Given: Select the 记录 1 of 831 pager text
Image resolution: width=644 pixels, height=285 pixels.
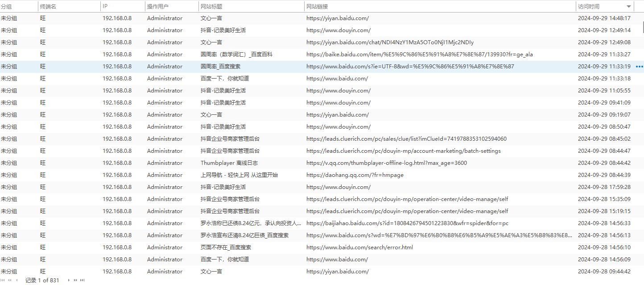Looking at the screenshot, I should point(42,280).
